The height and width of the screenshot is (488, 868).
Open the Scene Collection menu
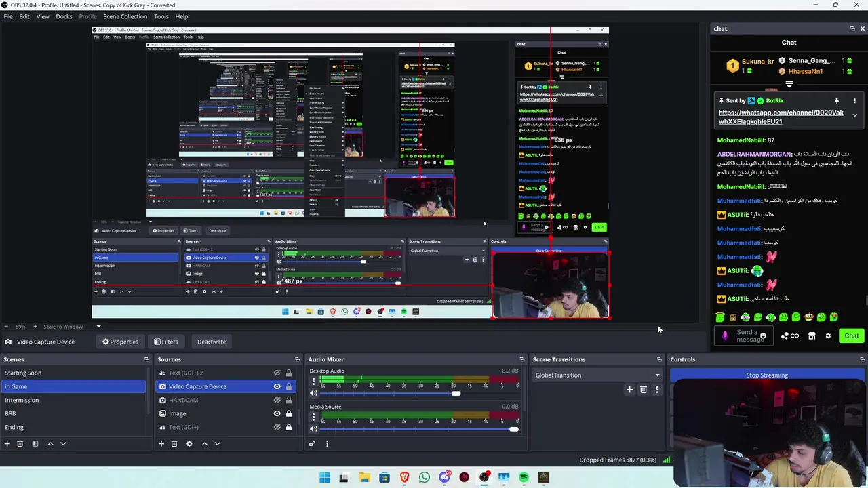125,16
